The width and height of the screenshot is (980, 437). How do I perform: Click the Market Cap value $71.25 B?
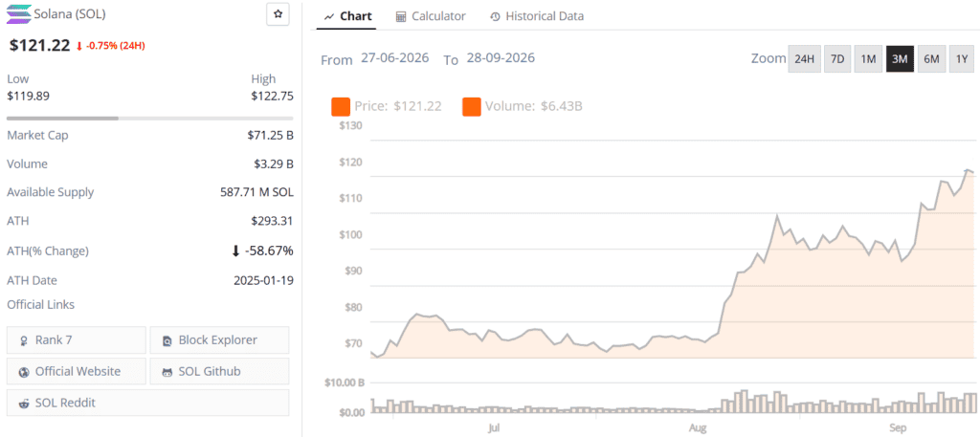(x=270, y=135)
